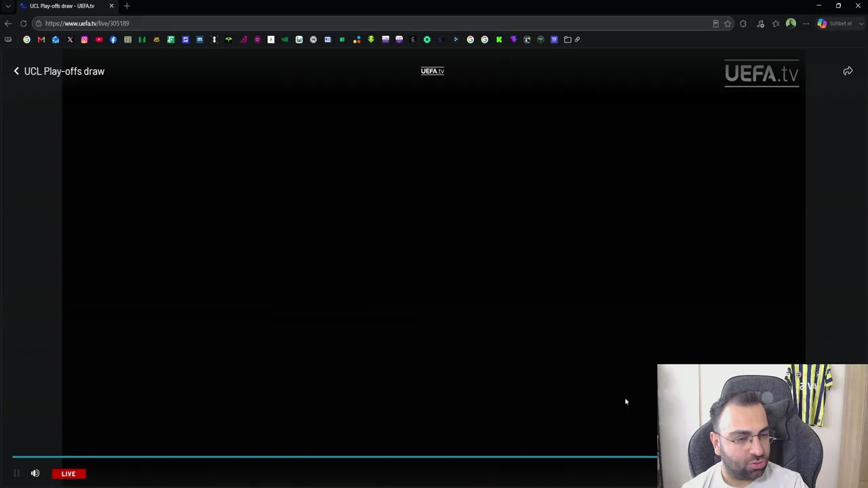
Task: Minimize the browser window
Action: (x=818, y=5)
